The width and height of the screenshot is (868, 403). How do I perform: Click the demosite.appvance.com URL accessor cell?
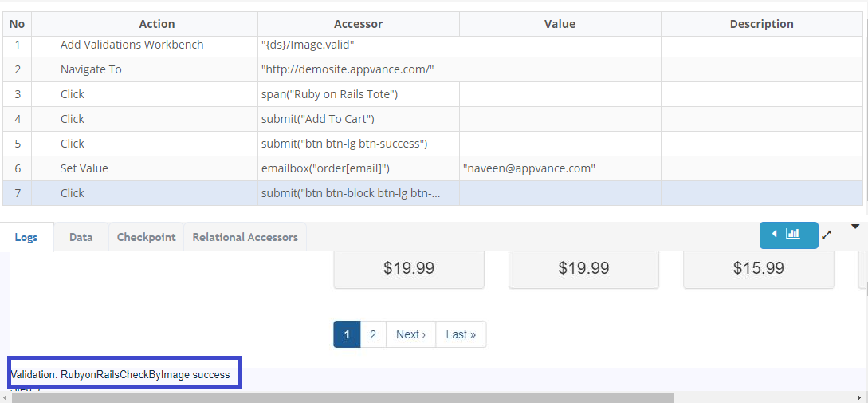coord(459,69)
